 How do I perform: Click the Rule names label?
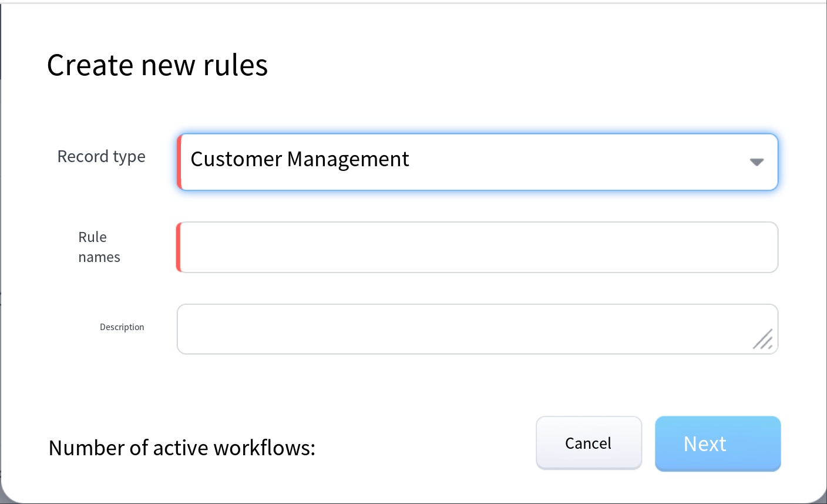pyautogui.click(x=99, y=247)
